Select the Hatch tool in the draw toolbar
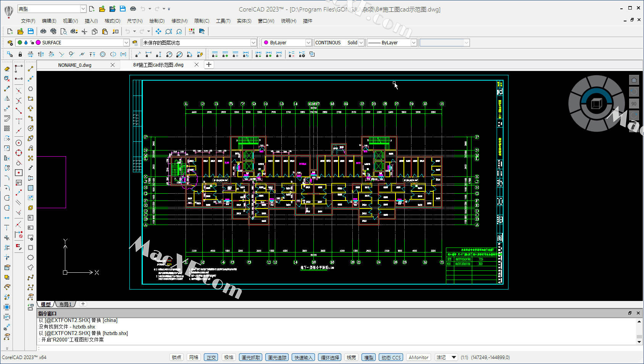This screenshot has height=364, width=644. 31,188
